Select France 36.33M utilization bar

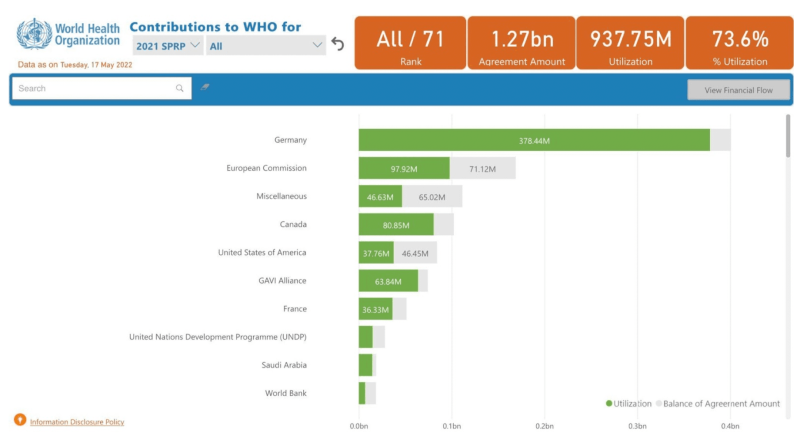tap(376, 309)
